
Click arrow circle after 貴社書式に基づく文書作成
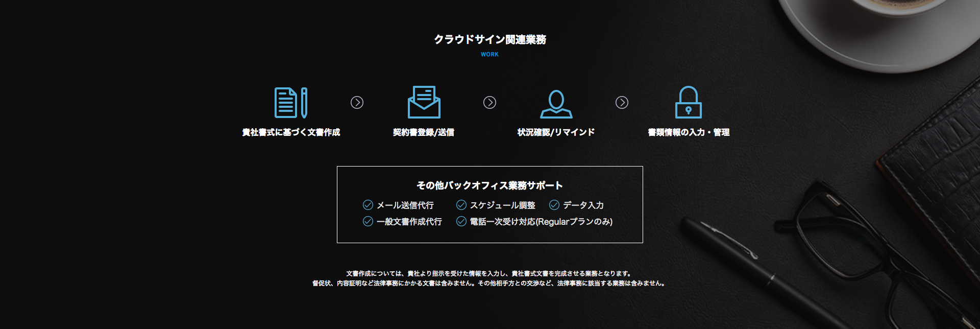coord(357,103)
